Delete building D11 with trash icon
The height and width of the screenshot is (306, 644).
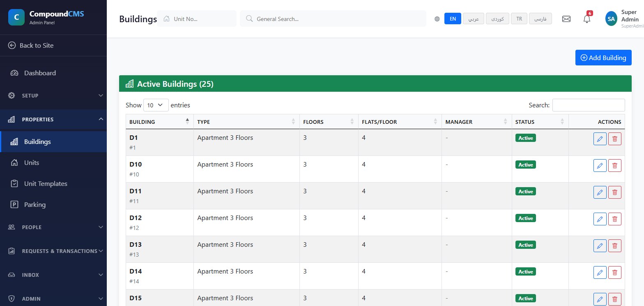tap(615, 192)
